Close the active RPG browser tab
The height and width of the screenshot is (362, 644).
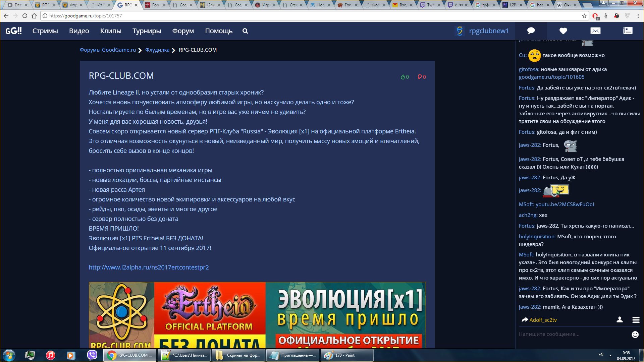(136, 5)
